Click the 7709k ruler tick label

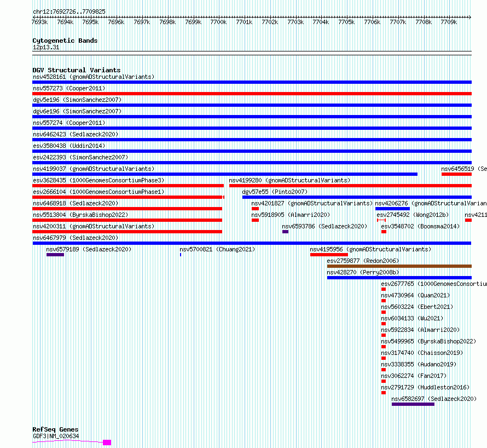449,22
